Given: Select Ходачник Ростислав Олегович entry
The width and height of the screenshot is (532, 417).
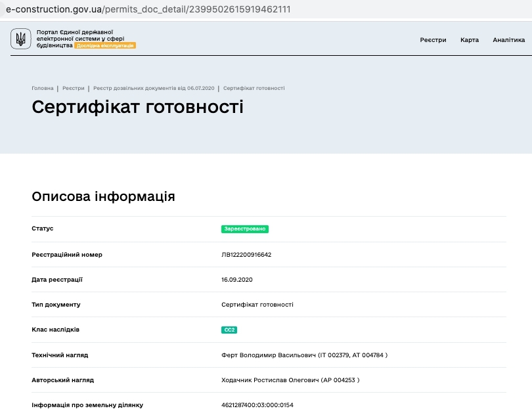Looking at the screenshot, I should click(290, 380).
